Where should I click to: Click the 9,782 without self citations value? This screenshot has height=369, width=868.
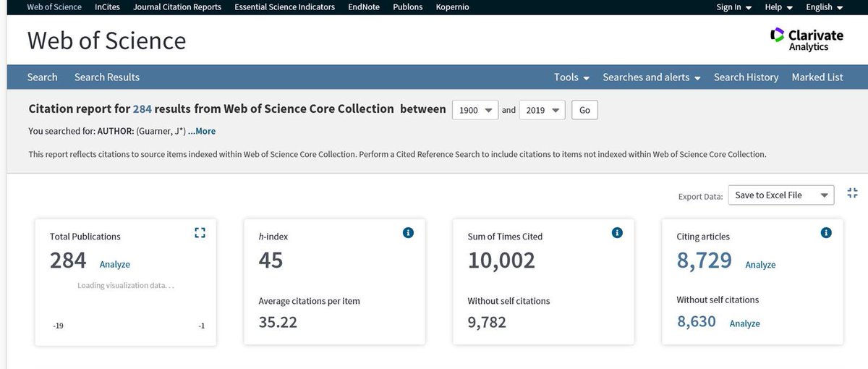[x=487, y=322]
